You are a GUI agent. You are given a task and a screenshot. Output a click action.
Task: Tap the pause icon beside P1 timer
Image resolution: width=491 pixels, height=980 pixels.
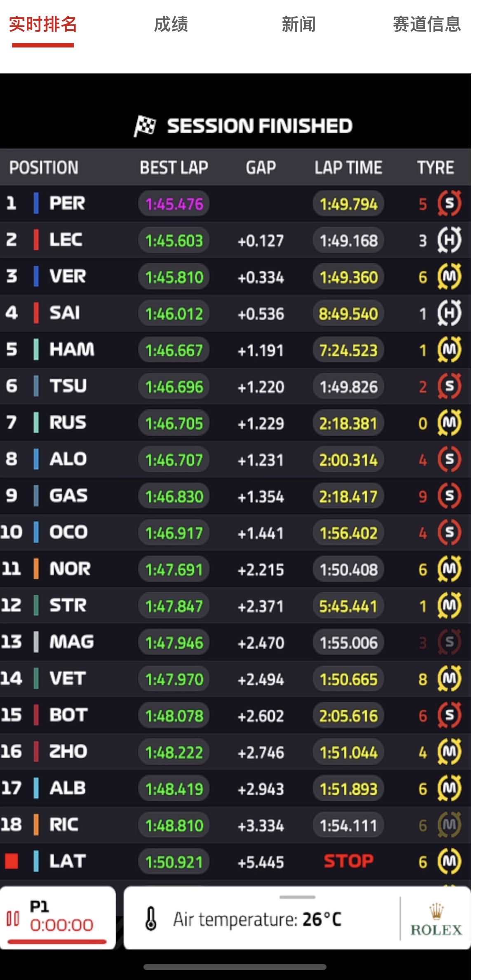click(13, 919)
